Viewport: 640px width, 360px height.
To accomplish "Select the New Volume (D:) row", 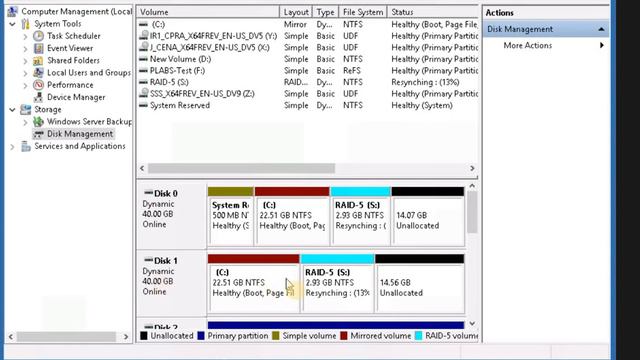I will click(x=308, y=59).
